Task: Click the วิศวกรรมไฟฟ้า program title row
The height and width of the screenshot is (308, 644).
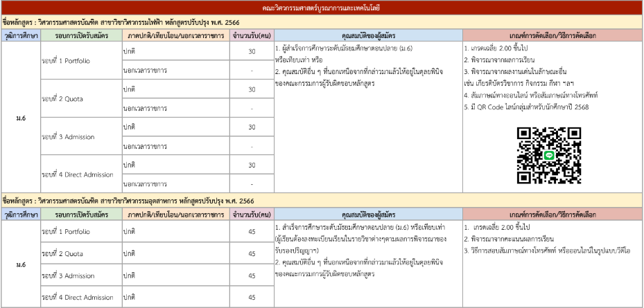Action: tap(139, 22)
